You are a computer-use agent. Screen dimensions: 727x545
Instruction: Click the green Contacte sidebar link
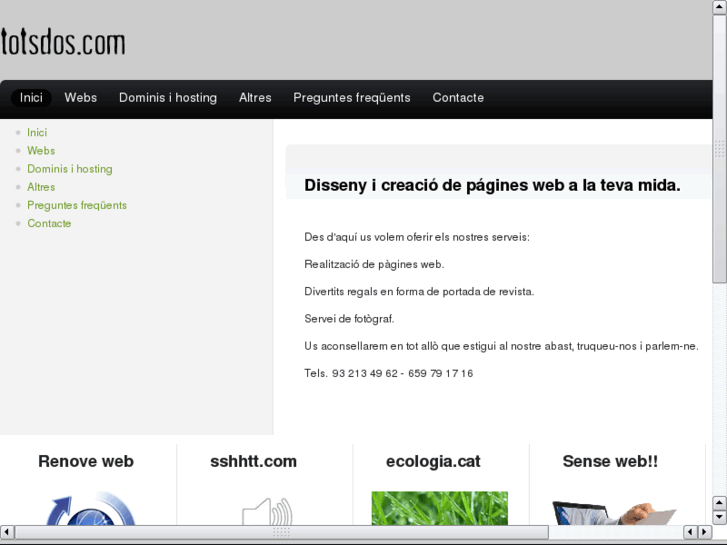pyautogui.click(x=49, y=223)
